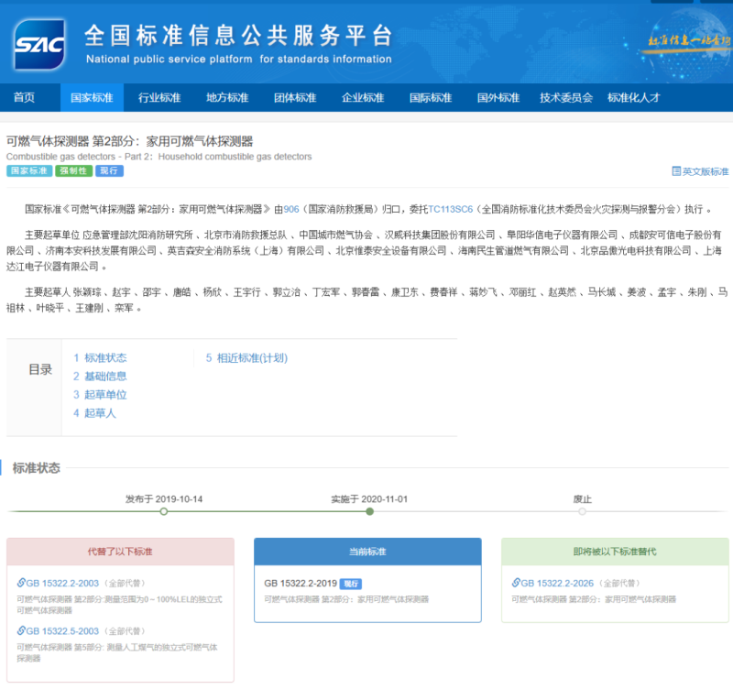The height and width of the screenshot is (700, 733).
Task: Click link icon beside GB 15322.2-2003
Action: [x=21, y=583]
